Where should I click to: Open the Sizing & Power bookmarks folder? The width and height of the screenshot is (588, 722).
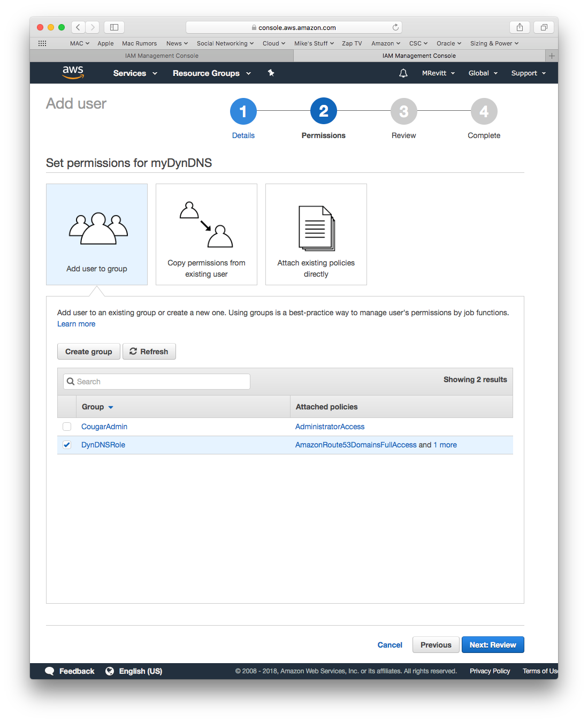[x=494, y=43]
